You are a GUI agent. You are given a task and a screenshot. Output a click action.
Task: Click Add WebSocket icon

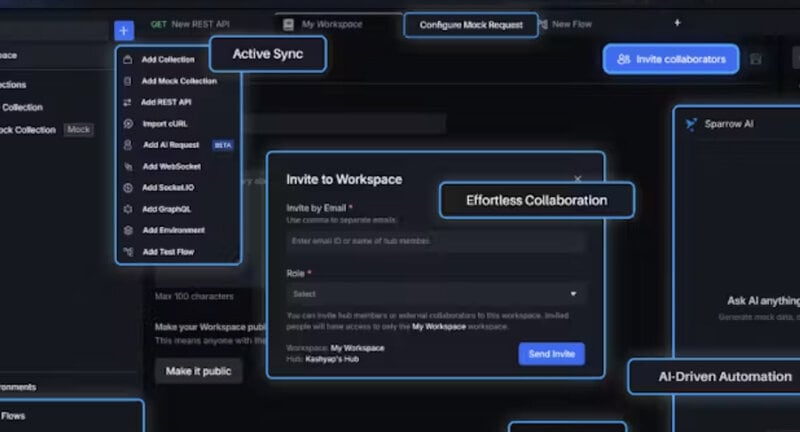128,167
